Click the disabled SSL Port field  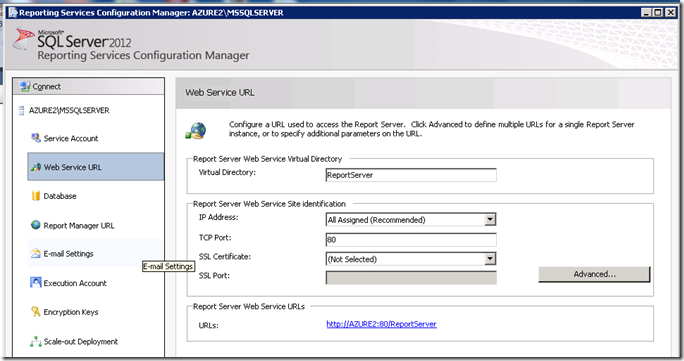tap(411, 278)
